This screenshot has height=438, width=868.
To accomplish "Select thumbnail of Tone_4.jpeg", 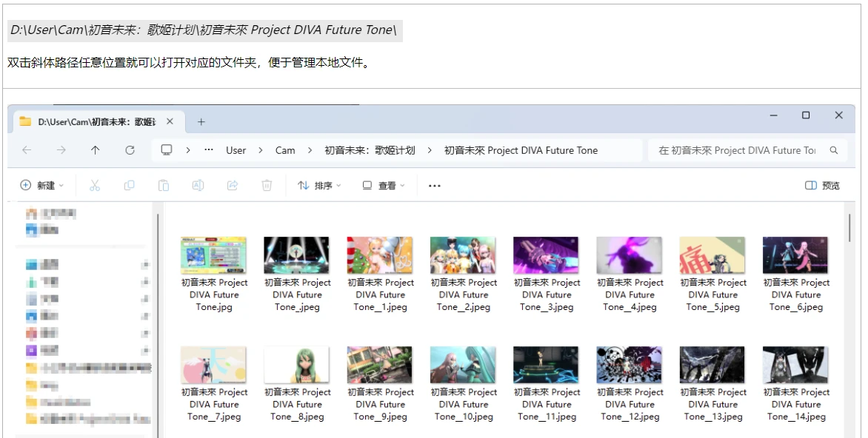I will pos(630,255).
